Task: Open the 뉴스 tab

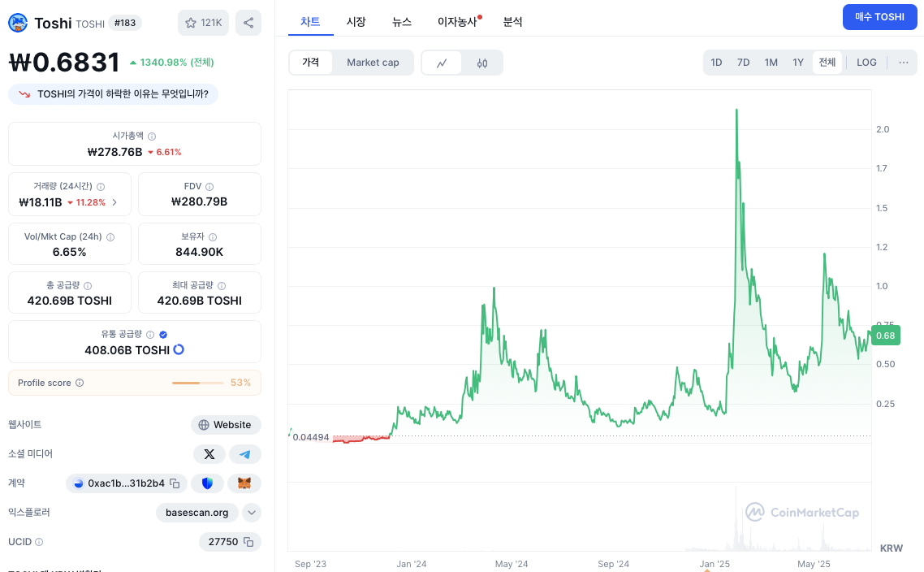Action: coord(402,22)
